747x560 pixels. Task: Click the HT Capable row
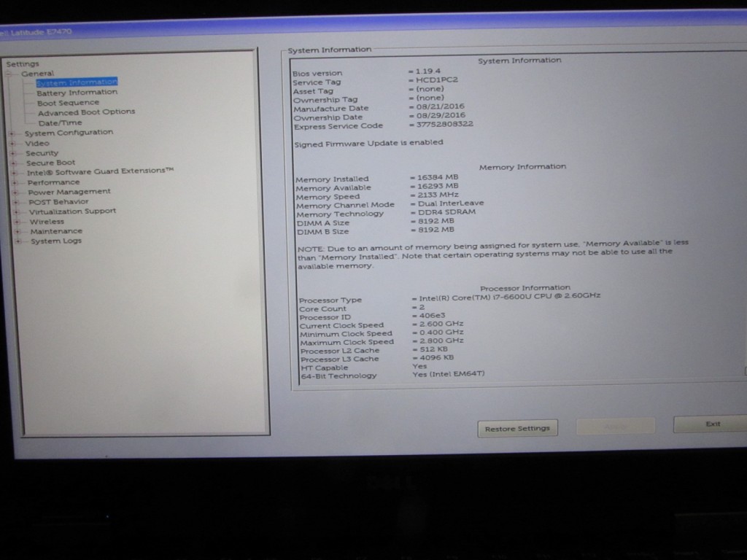coord(364,367)
